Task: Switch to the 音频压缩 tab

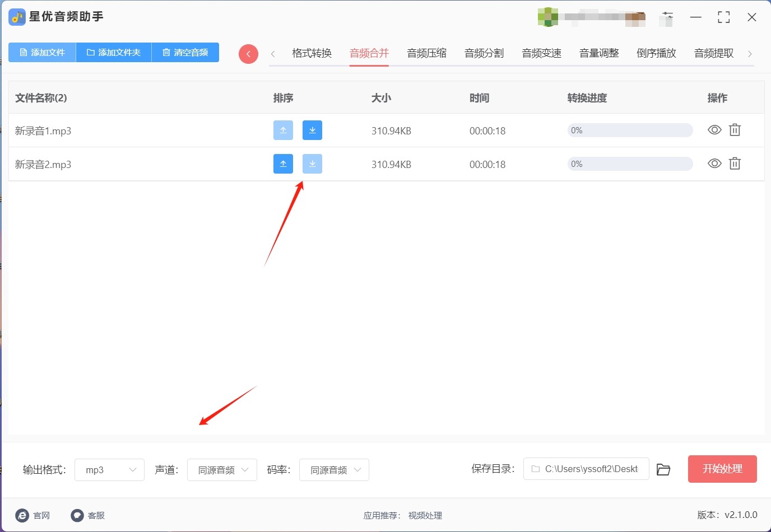Action: point(426,53)
